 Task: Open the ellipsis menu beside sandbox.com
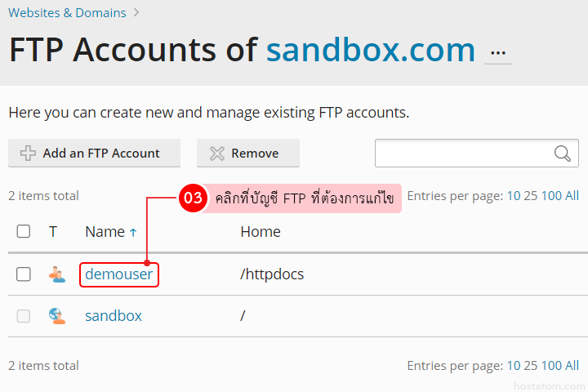click(497, 53)
